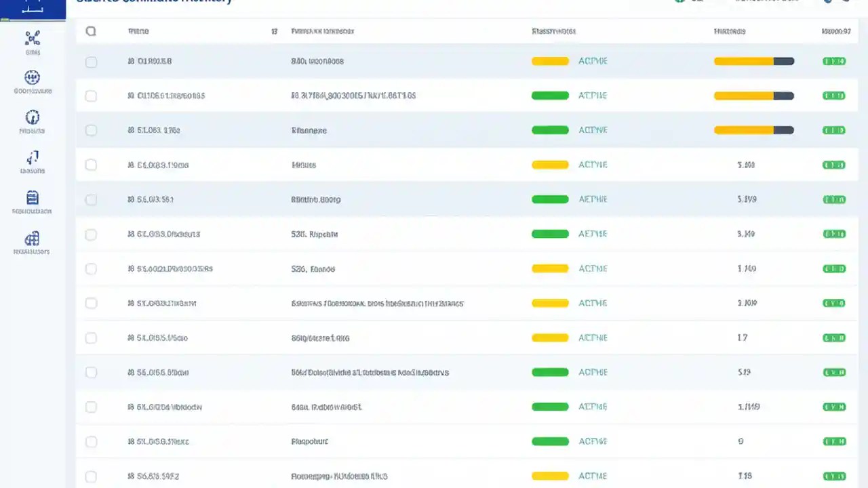Open the green badge on the top row

pos(833,61)
